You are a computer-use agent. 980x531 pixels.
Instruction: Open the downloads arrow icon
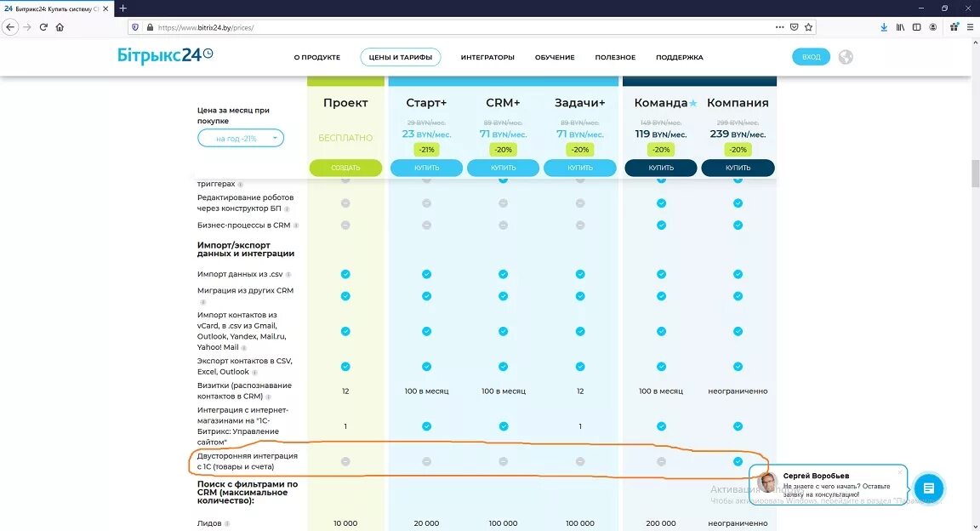tap(884, 27)
